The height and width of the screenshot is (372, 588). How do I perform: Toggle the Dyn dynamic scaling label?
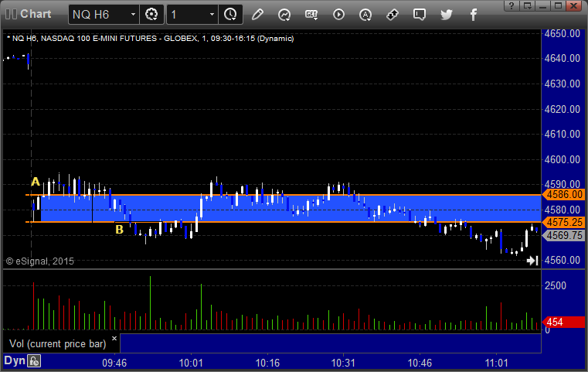point(14,361)
